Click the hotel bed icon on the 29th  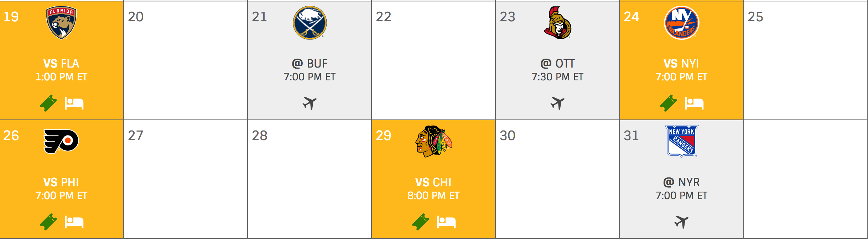point(446,222)
